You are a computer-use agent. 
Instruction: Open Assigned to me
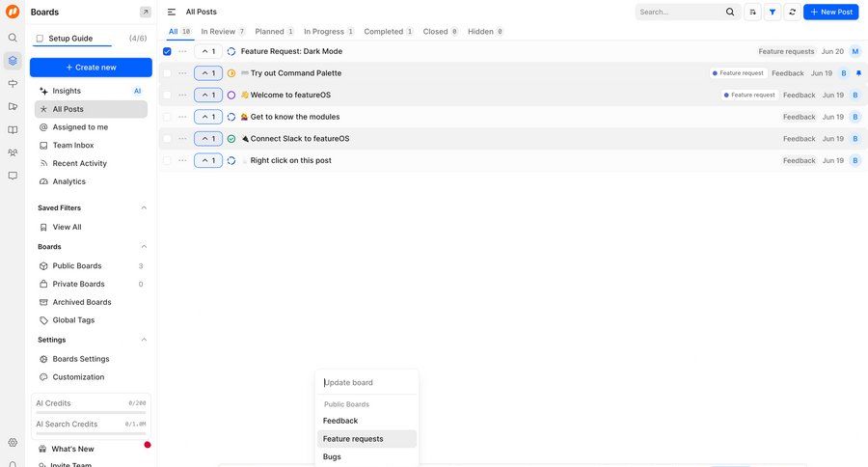[x=92, y=127]
